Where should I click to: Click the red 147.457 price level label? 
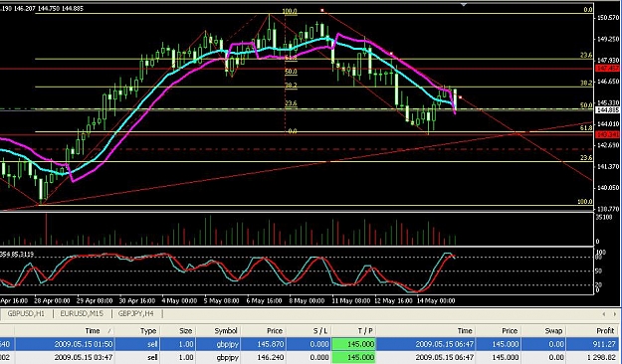pos(608,69)
